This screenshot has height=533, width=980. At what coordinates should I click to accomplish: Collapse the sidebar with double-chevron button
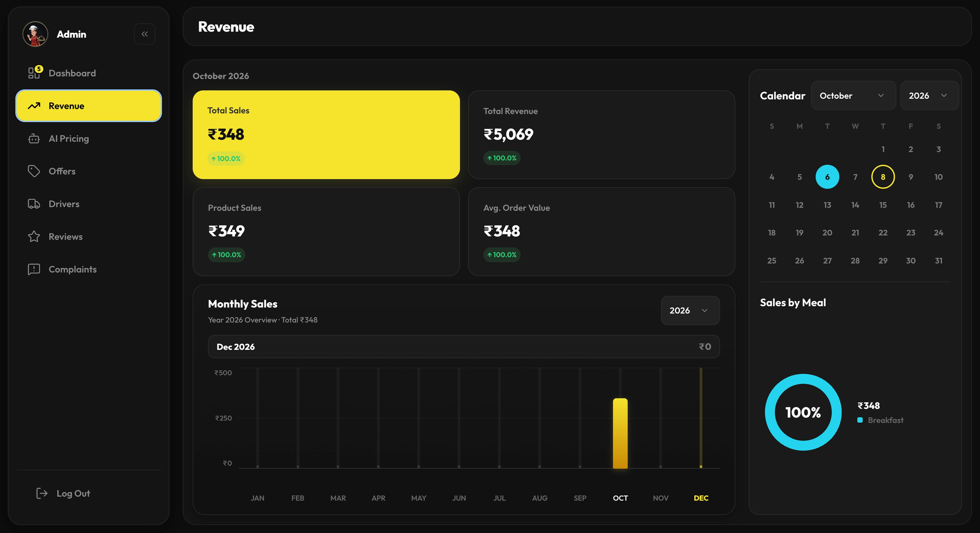[145, 34]
